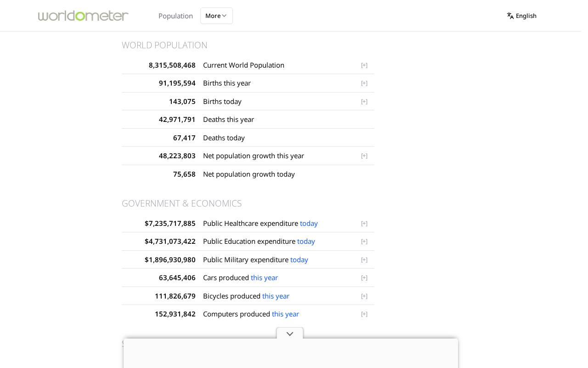Image resolution: width=588 pixels, height=368 pixels.
Task: Expand details for Current World Population
Action: (x=364, y=65)
